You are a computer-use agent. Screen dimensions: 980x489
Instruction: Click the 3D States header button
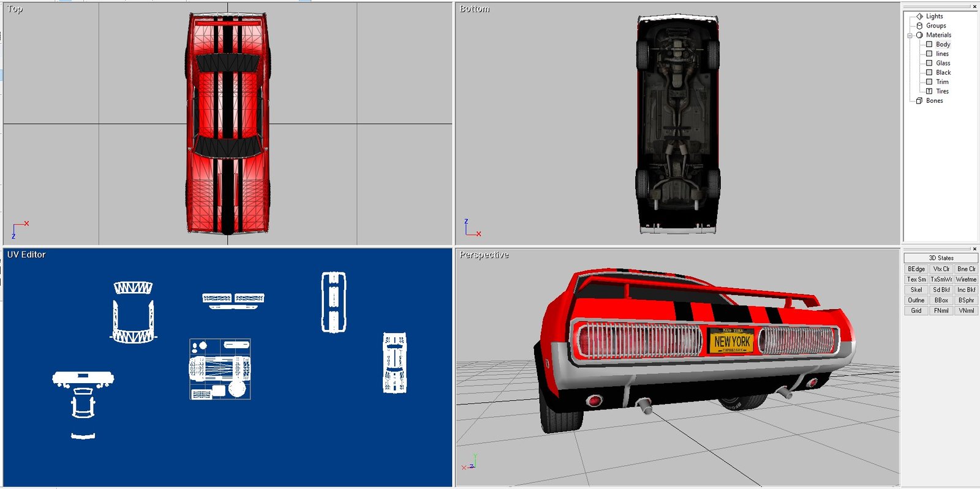click(x=941, y=258)
